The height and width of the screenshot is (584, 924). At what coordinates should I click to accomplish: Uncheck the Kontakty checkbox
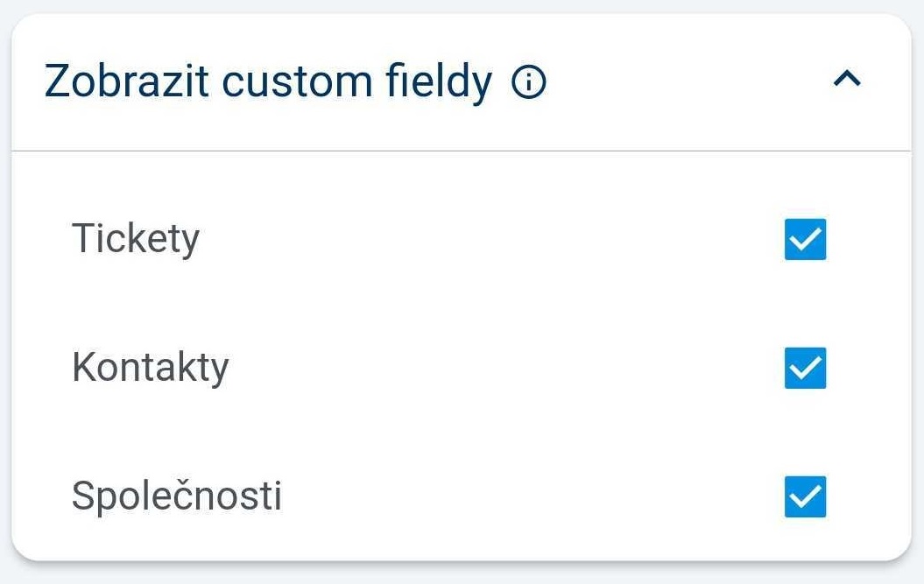pyautogui.click(x=805, y=369)
